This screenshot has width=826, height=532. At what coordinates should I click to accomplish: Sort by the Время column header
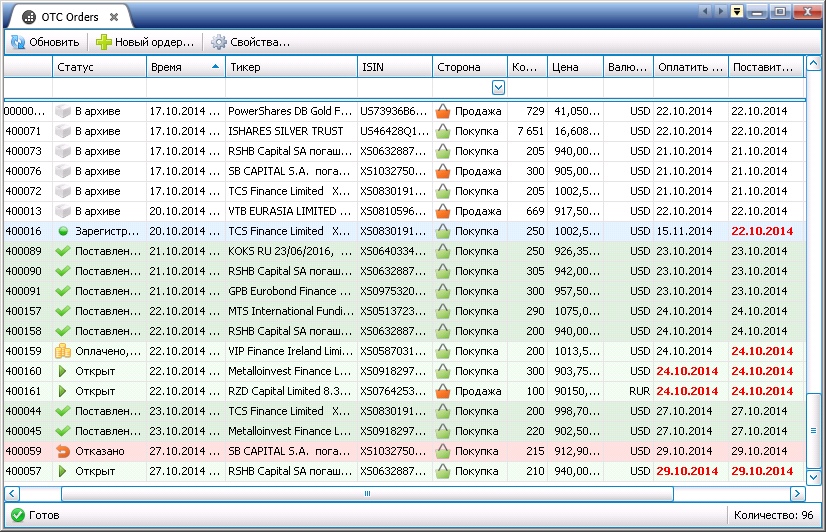[x=185, y=67]
